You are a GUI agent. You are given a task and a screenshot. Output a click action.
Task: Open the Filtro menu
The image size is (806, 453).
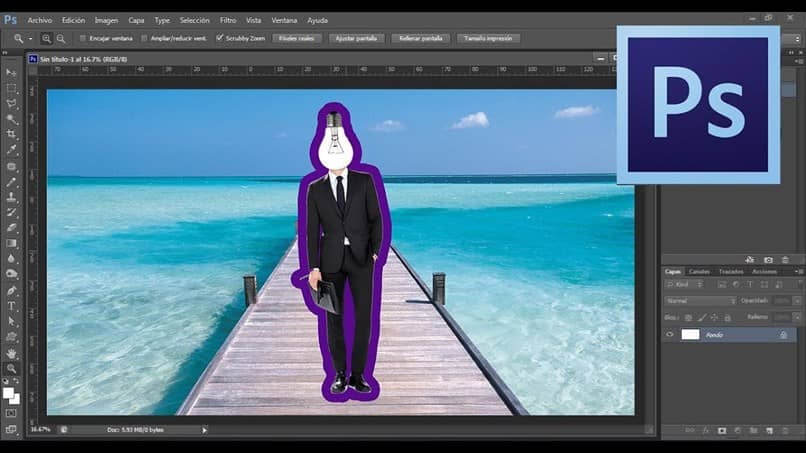(228, 21)
